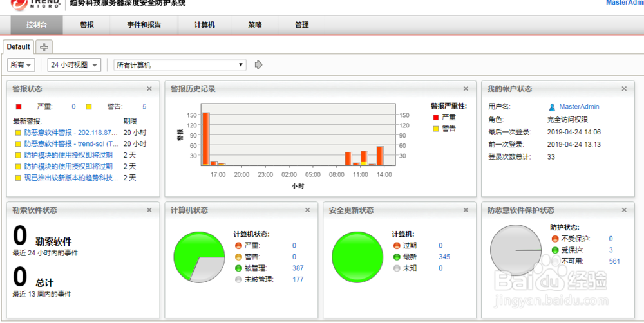Open 不可用 count 561 link
This screenshot has width=644, height=323.
pyautogui.click(x=614, y=261)
